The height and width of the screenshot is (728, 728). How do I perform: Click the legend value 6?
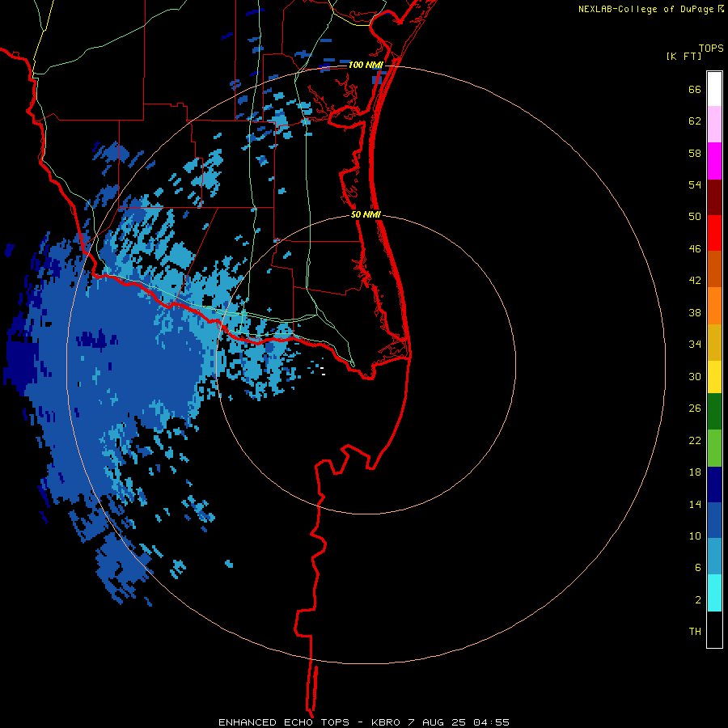[x=698, y=568]
